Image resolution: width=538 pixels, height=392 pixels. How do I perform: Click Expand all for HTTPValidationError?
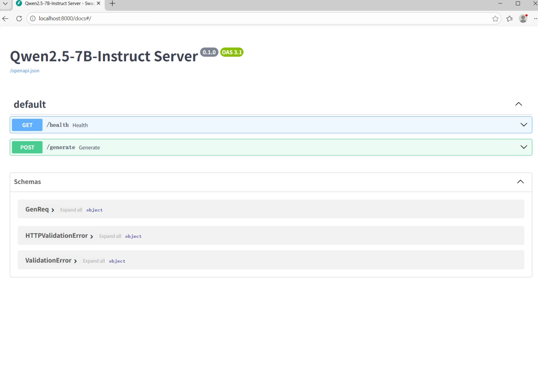110,236
